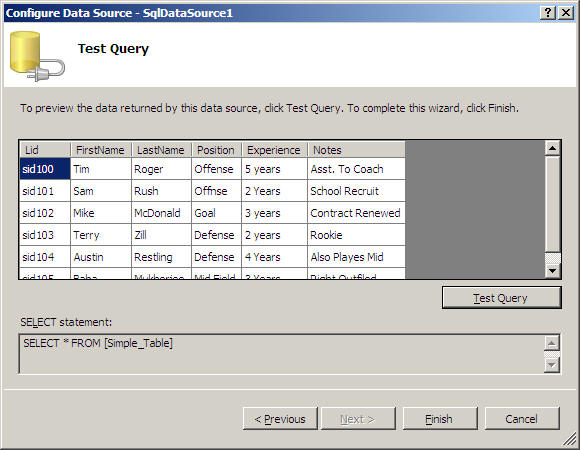580x450 pixels.
Task: Select the Zill last name cell
Action: click(161, 235)
